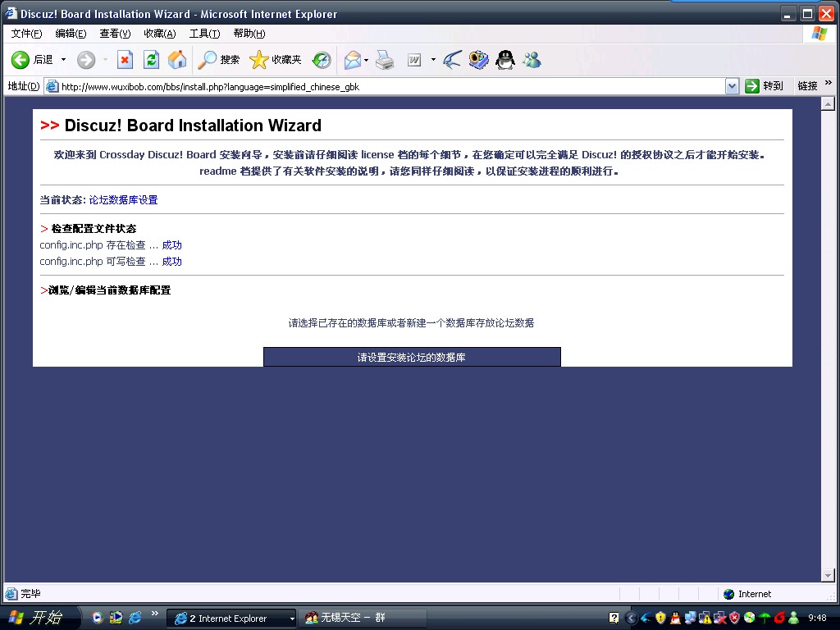Open the Back button history dropdown arrow

coord(63,59)
